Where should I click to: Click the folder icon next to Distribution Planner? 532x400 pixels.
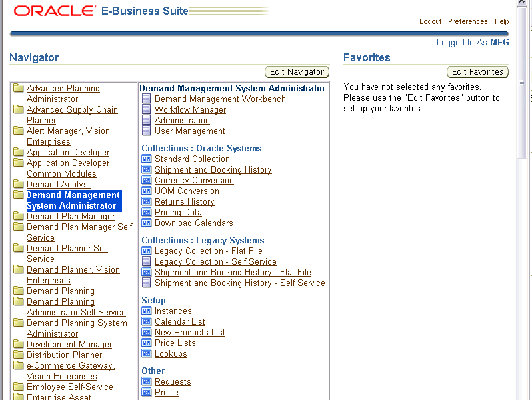pos(18,355)
